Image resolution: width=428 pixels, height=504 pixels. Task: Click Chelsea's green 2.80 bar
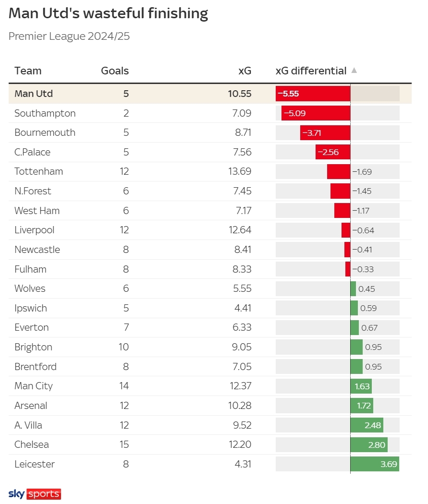click(x=369, y=444)
